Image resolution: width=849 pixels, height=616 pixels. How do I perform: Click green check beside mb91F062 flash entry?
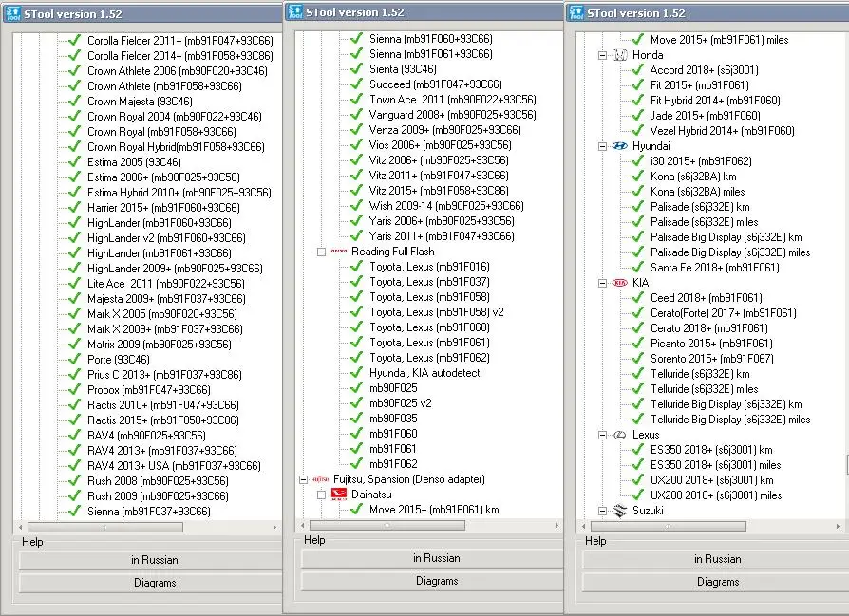[x=356, y=463]
